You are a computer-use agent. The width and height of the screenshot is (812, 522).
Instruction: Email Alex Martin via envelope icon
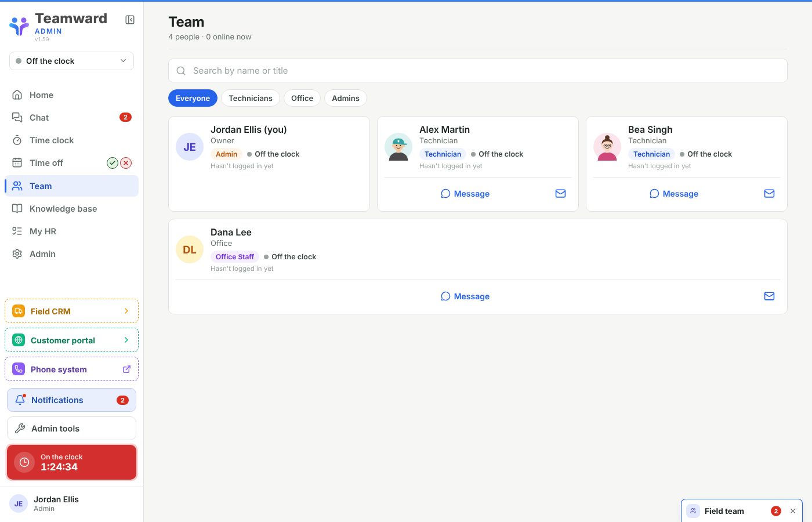(x=560, y=194)
